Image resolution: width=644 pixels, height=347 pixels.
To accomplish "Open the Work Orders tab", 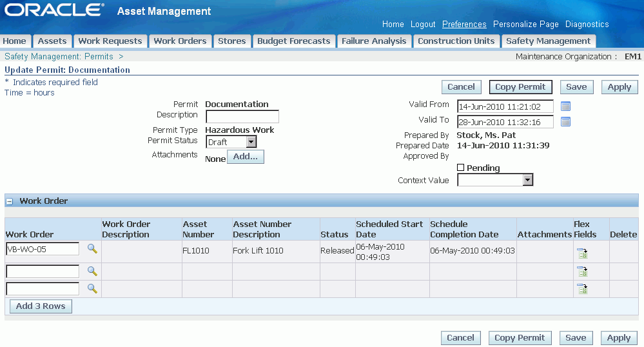I will [x=180, y=41].
